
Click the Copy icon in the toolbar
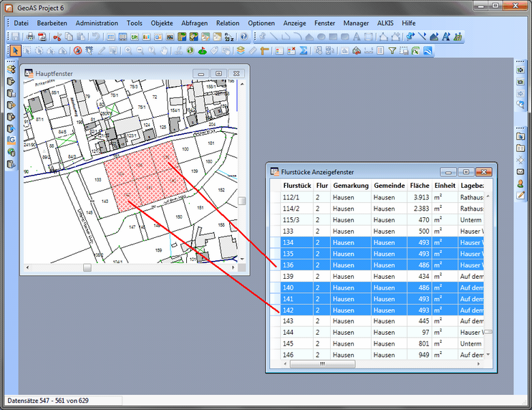(69, 37)
